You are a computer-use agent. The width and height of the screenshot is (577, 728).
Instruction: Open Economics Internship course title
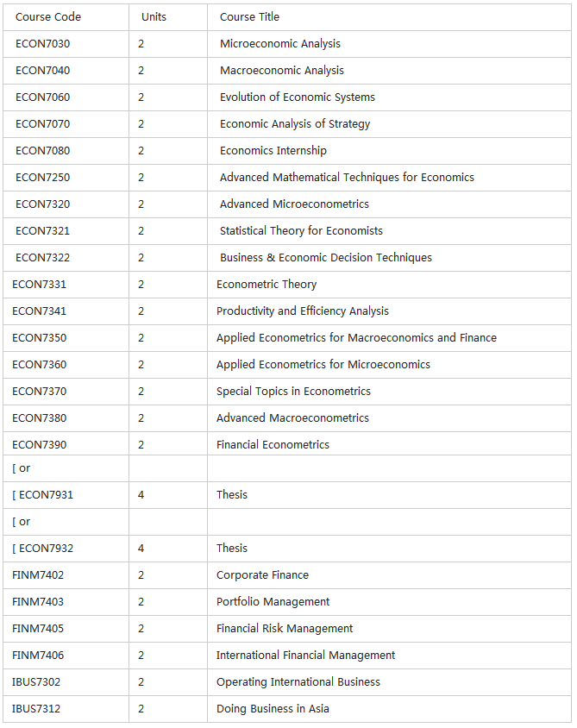click(x=273, y=151)
